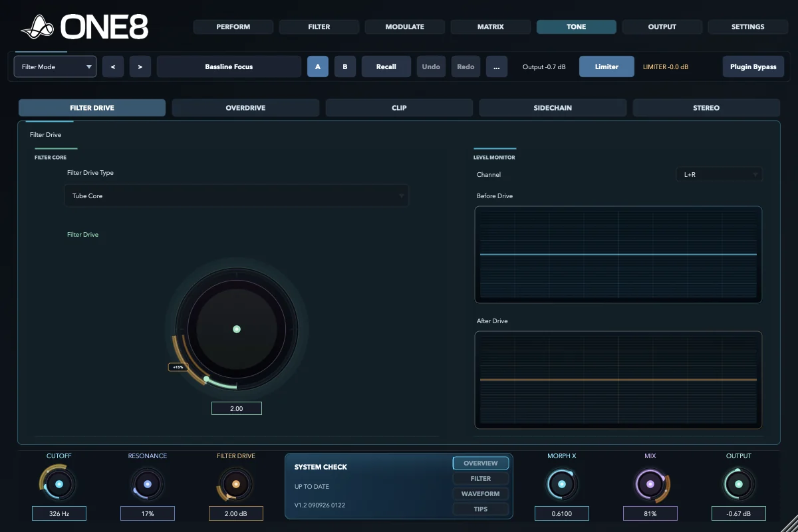Toggle the Limiter on or off
798x532 pixels.
click(x=606, y=66)
